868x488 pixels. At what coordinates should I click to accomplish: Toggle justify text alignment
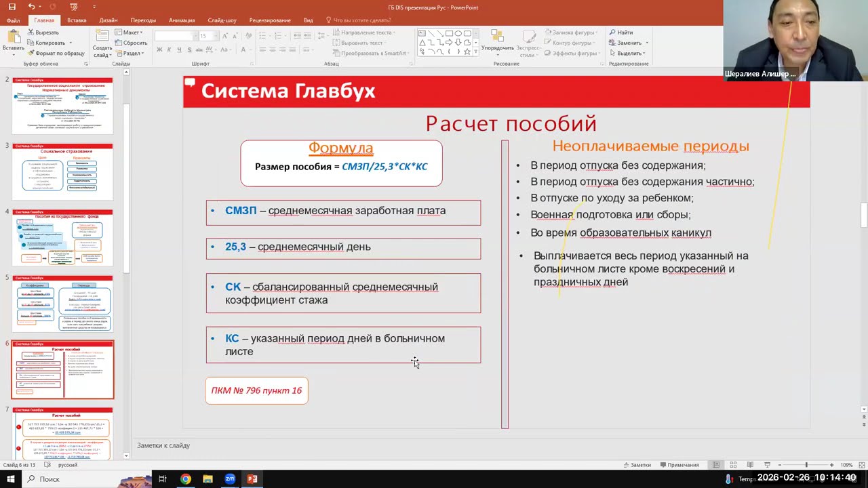click(x=292, y=49)
